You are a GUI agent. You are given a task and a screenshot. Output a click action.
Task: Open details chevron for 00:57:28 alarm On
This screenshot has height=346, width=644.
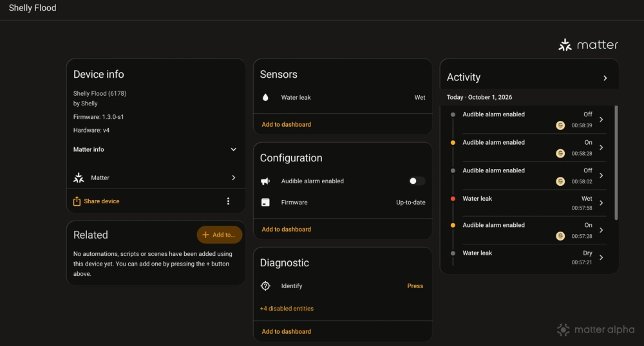pyautogui.click(x=601, y=230)
